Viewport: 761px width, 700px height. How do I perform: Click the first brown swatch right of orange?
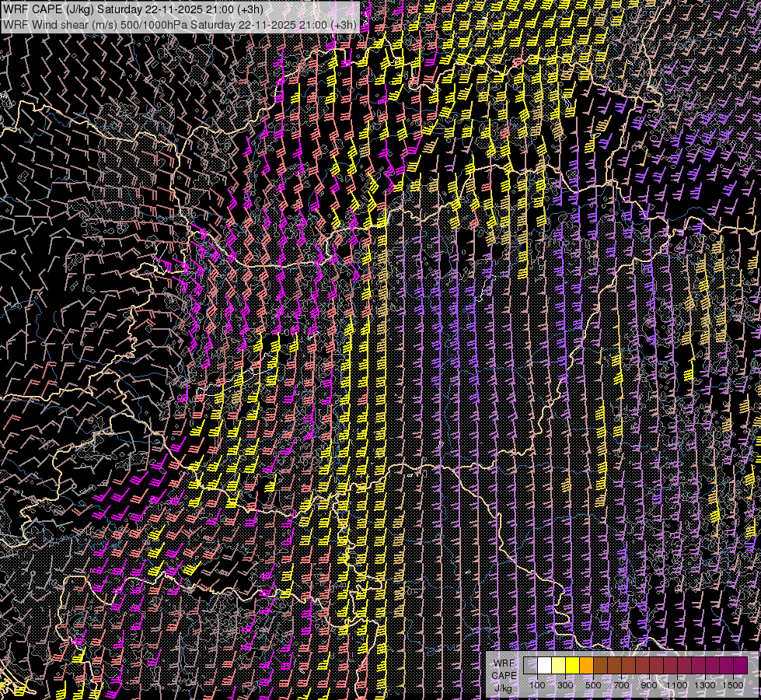click(x=600, y=666)
